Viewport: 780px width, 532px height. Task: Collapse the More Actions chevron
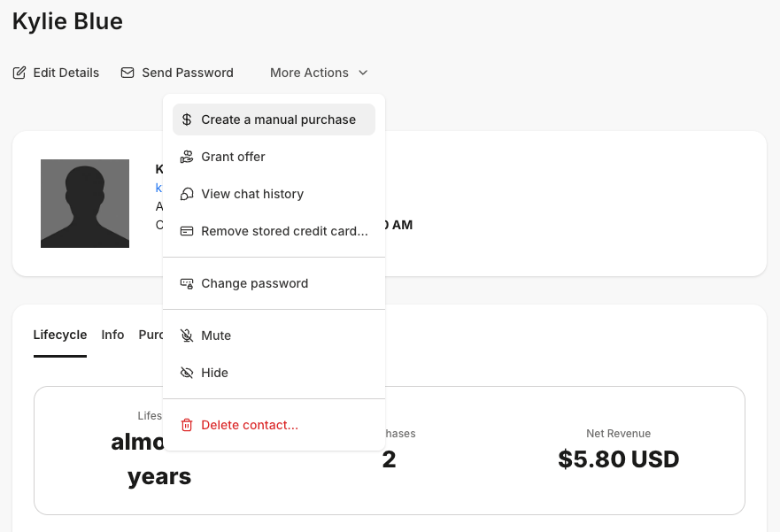tap(363, 73)
